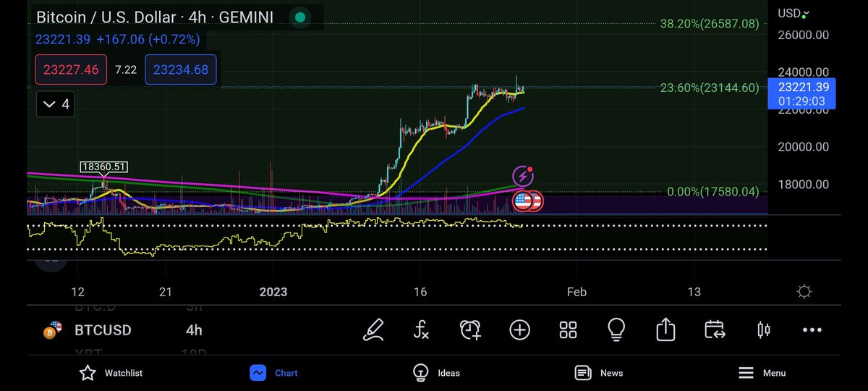Open chart settings gear icon

804,292
